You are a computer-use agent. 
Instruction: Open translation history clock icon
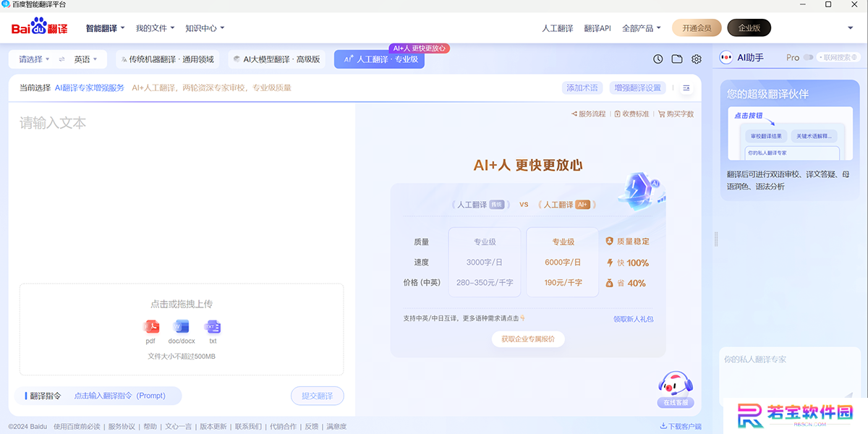coord(658,59)
